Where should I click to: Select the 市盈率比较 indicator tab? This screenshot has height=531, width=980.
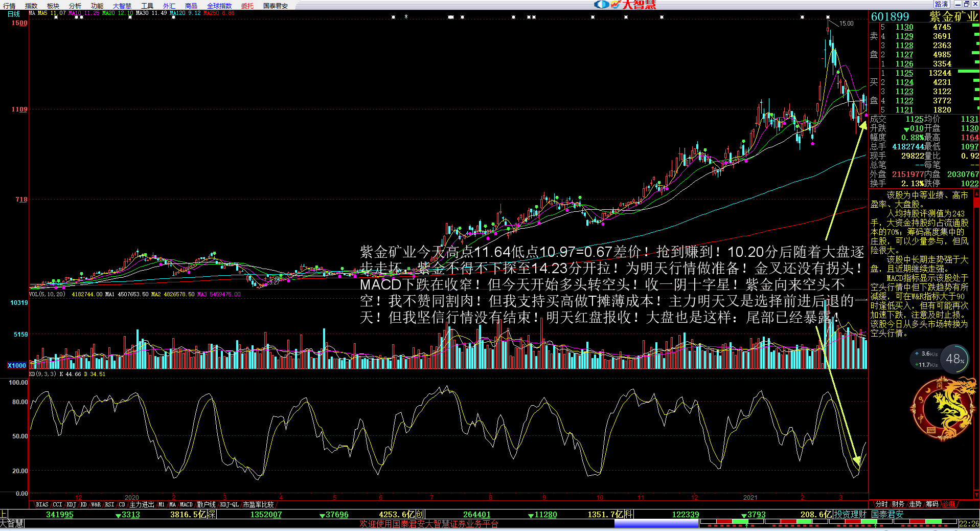(258, 504)
